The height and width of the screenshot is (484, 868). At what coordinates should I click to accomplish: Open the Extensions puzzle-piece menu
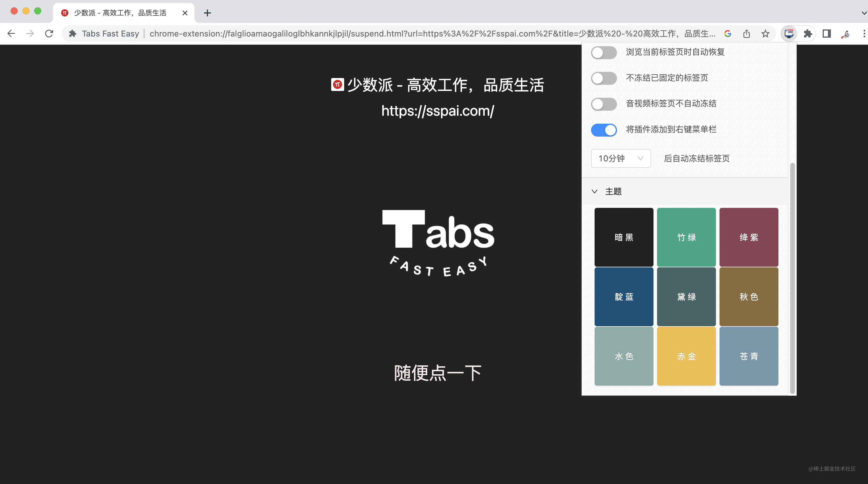coord(808,33)
